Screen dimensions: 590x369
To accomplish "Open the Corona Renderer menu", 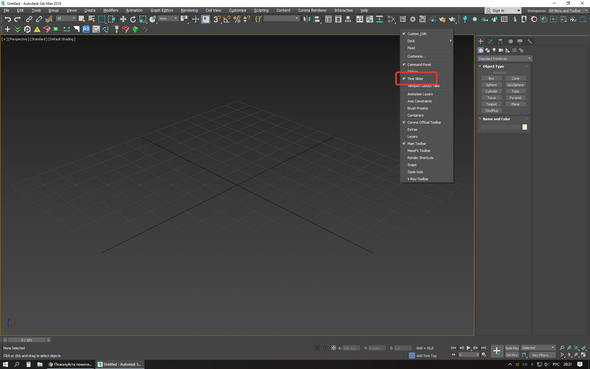I will 312,11.
